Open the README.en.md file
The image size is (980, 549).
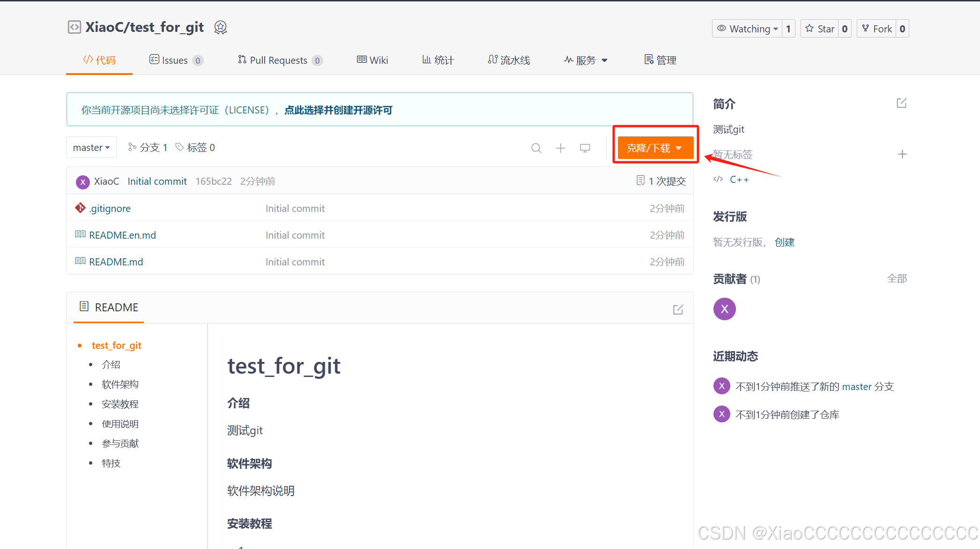tap(122, 235)
